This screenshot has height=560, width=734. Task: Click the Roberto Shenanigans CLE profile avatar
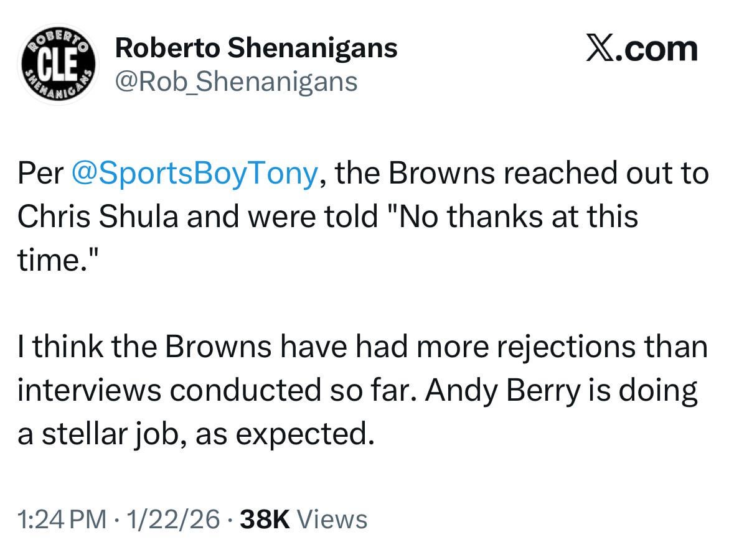tap(57, 65)
